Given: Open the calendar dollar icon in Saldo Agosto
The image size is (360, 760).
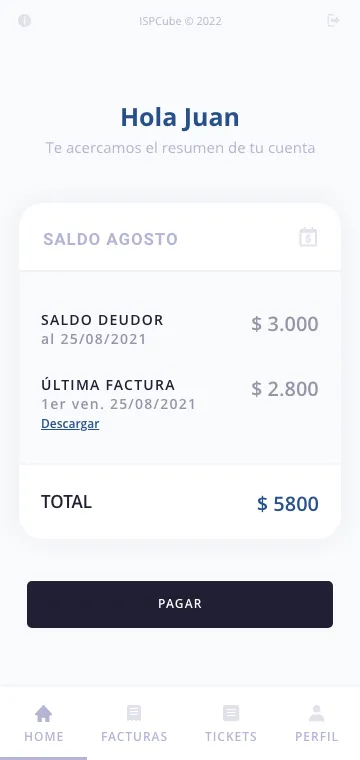Looking at the screenshot, I should tap(308, 237).
